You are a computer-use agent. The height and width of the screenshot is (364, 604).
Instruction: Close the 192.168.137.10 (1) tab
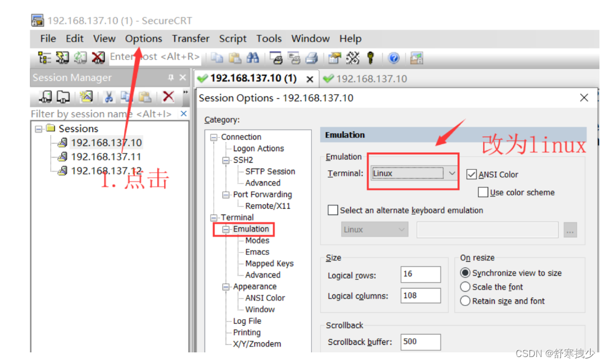310,79
